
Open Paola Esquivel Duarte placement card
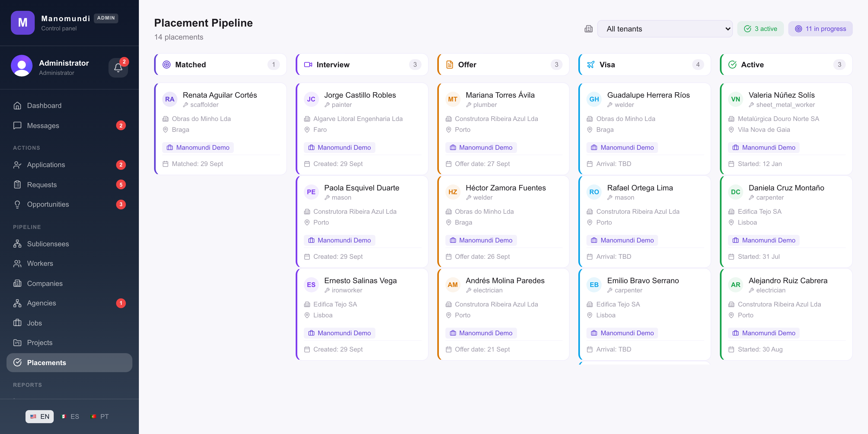tap(362, 222)
